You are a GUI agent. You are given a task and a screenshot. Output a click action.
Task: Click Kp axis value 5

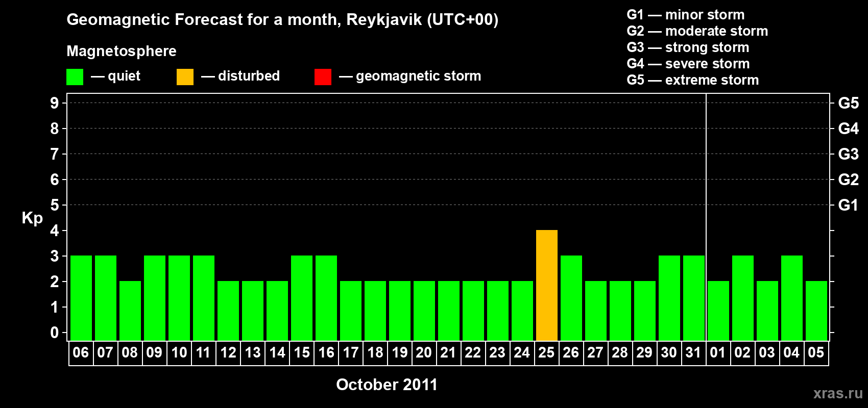[55, 205]
